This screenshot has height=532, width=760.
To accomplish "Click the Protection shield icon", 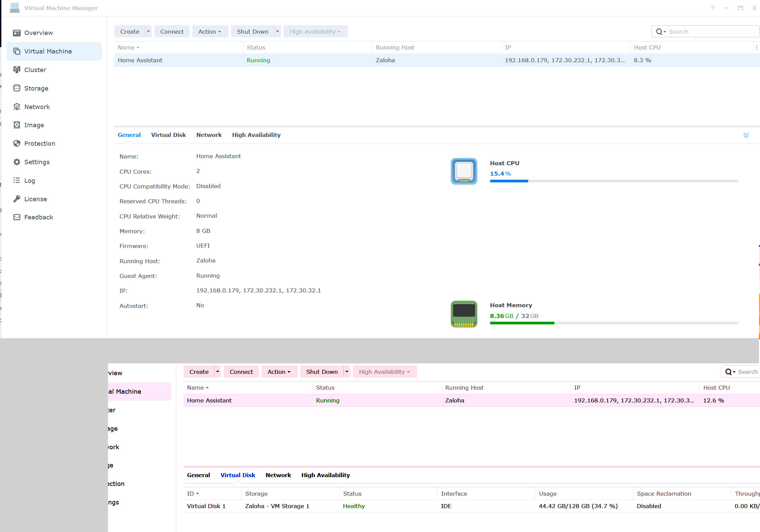I will click(16, 143).
